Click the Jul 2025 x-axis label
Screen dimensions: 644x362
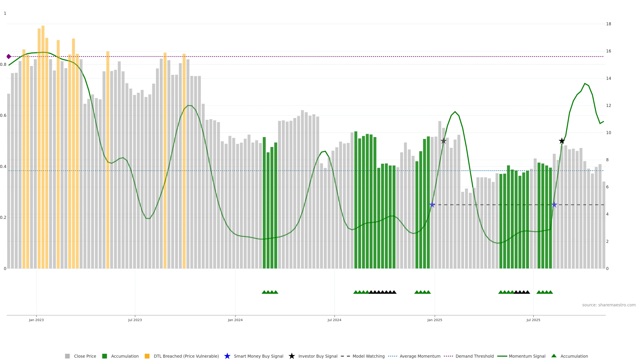tap(533, 320)
